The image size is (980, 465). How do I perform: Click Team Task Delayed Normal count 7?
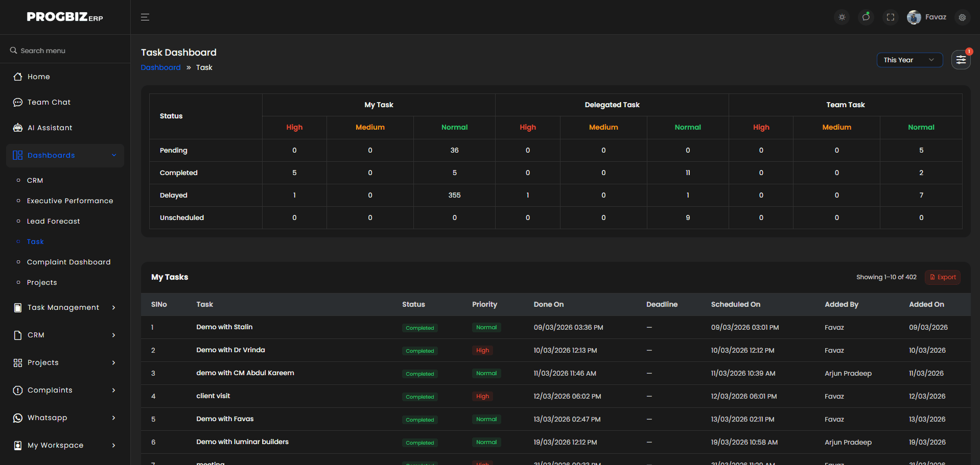(921, 195)
